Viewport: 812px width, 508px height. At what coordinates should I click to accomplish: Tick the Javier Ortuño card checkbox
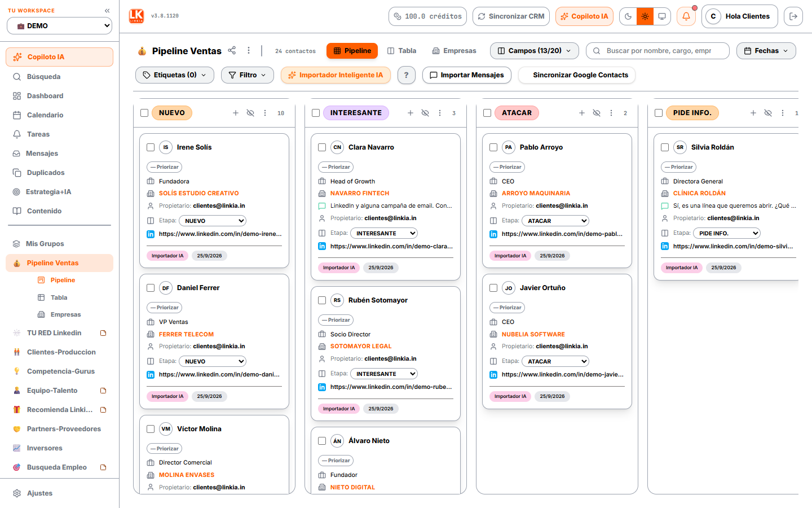point(493,288)
